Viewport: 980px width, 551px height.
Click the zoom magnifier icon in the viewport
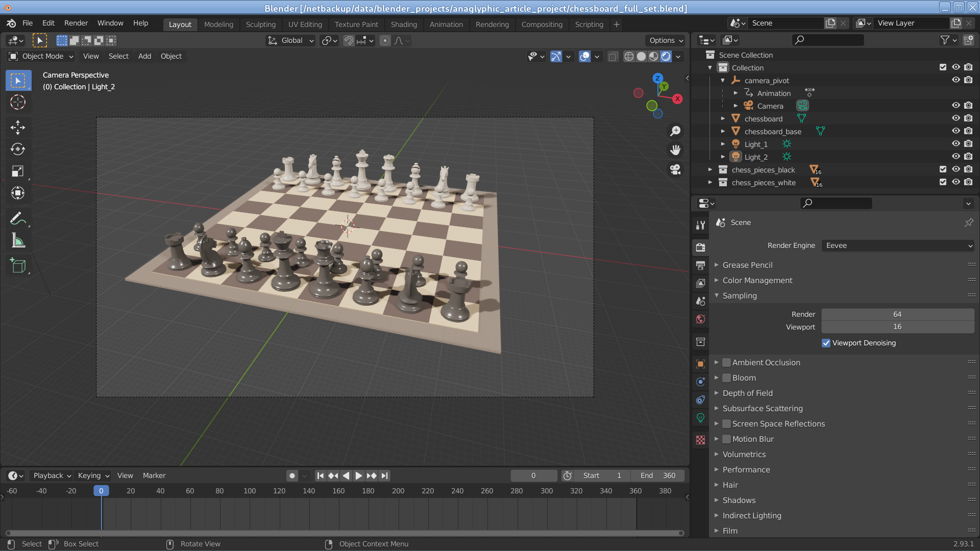675,131
